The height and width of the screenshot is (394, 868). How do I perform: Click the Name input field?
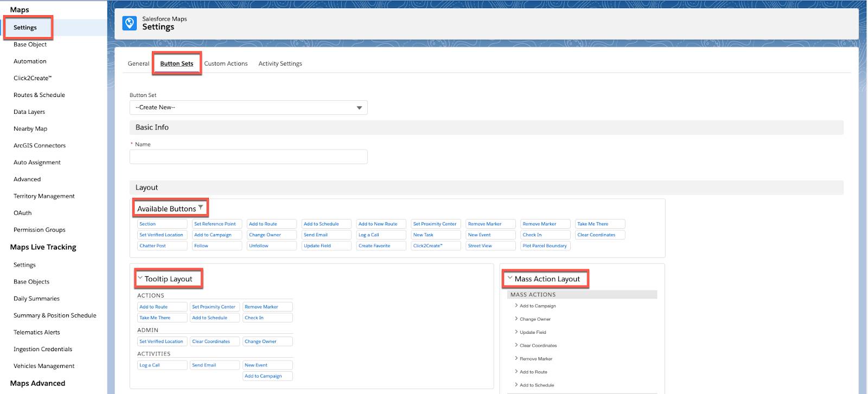pyautogui.click(x=248, y=157)
